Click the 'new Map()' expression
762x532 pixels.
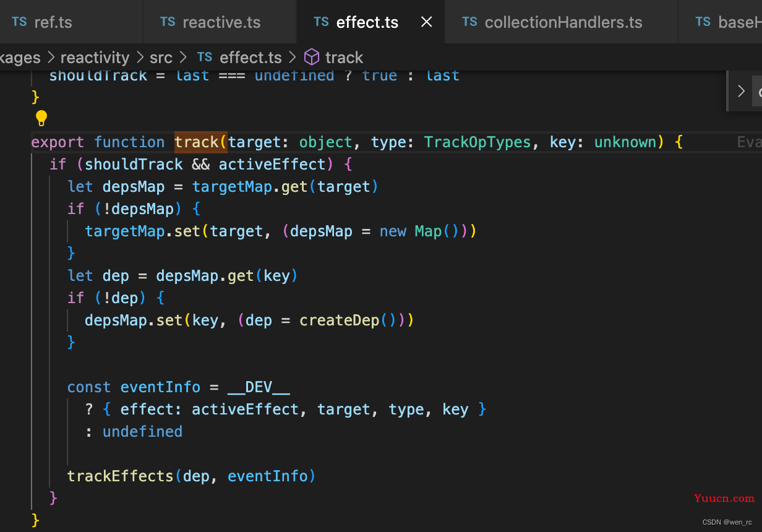point(419,231)
